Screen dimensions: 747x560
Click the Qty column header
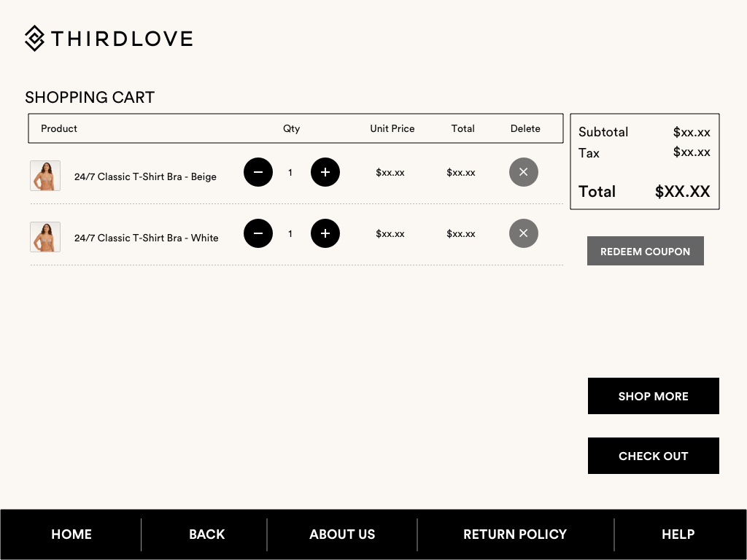292,128
